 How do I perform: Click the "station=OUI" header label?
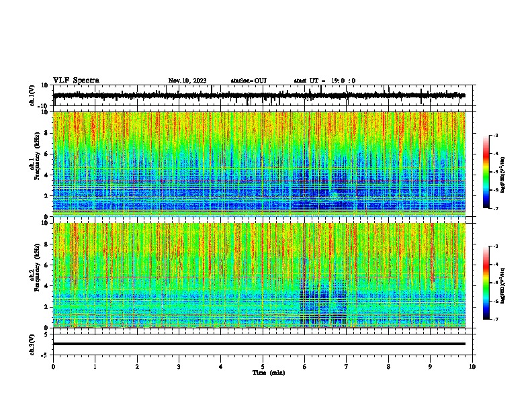click(x=249, y=81)
